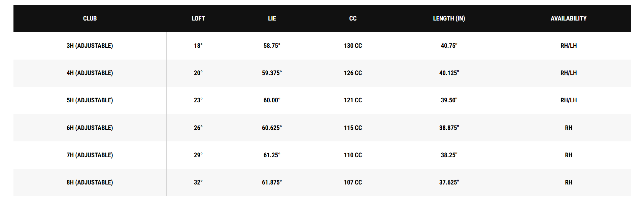Image resolution: width=644 pixels, height=203 pixels.
Task: Click the LOFT column header
Action: 198,19
